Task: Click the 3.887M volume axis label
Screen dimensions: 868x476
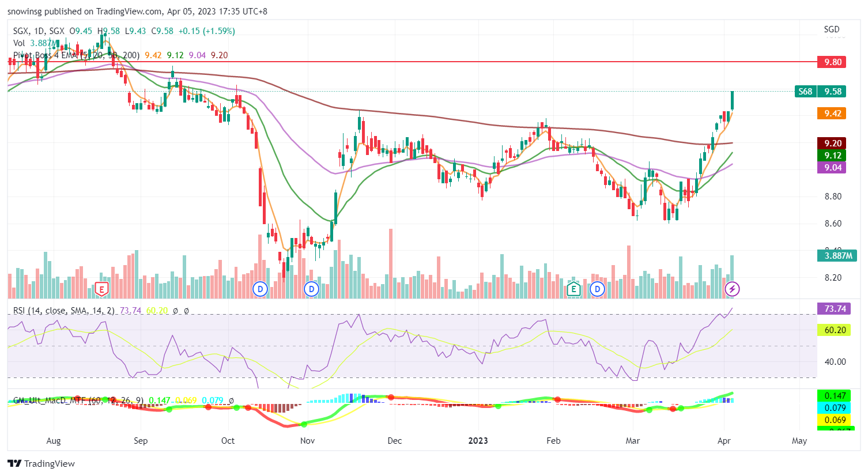Action: [838, 255]
